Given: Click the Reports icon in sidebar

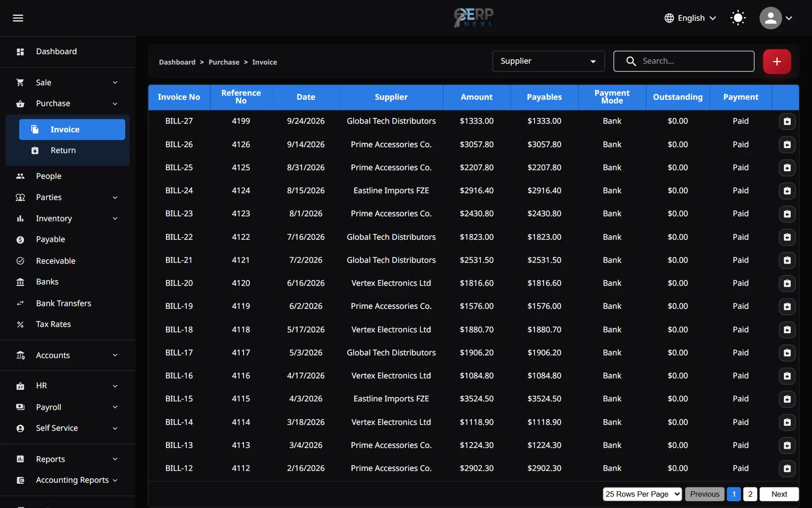Looking at the screenshot, I should (20, 459).
